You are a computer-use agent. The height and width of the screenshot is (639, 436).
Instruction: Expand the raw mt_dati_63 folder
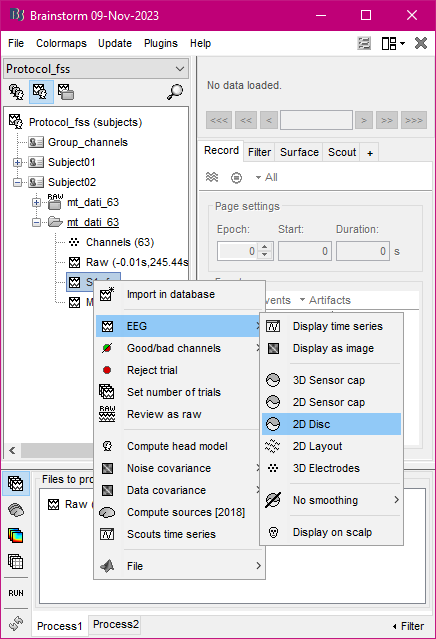pos(37,202)
